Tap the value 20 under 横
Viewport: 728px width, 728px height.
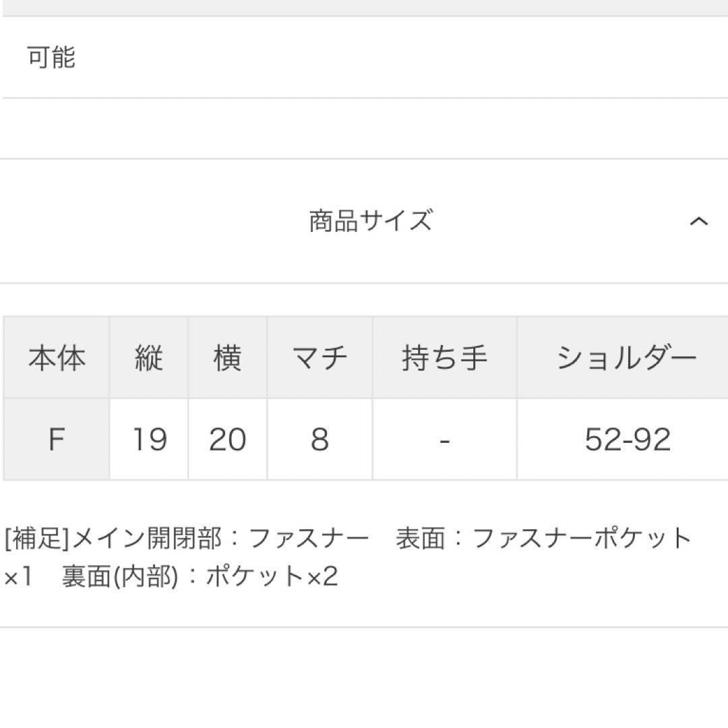tap(227, 438)
